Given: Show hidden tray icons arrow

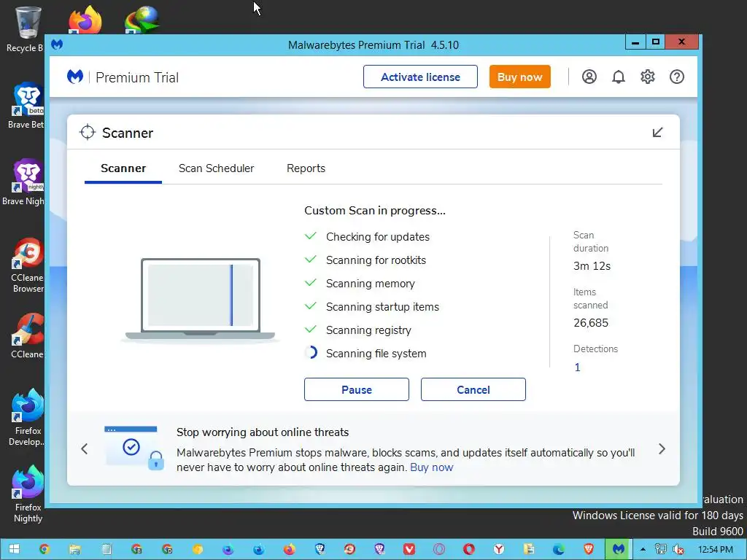Looking at the screenshot, I should 643,549.
